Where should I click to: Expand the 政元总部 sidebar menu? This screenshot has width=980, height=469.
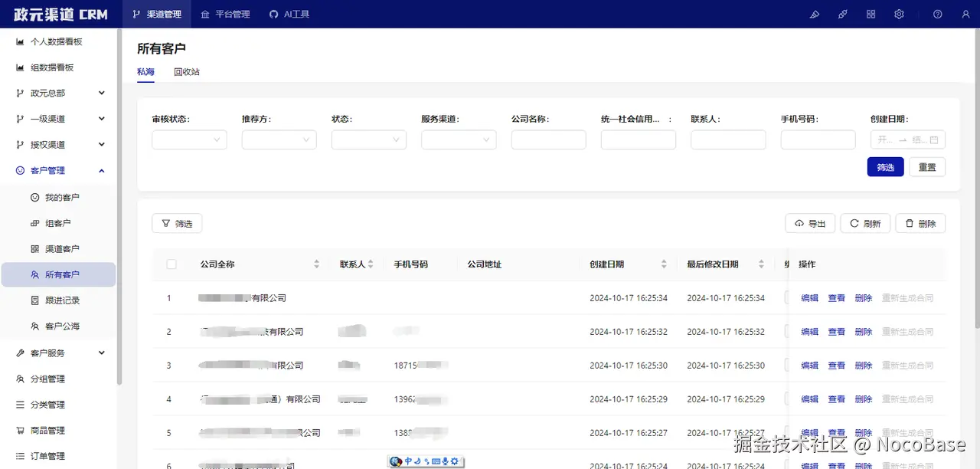59,93
